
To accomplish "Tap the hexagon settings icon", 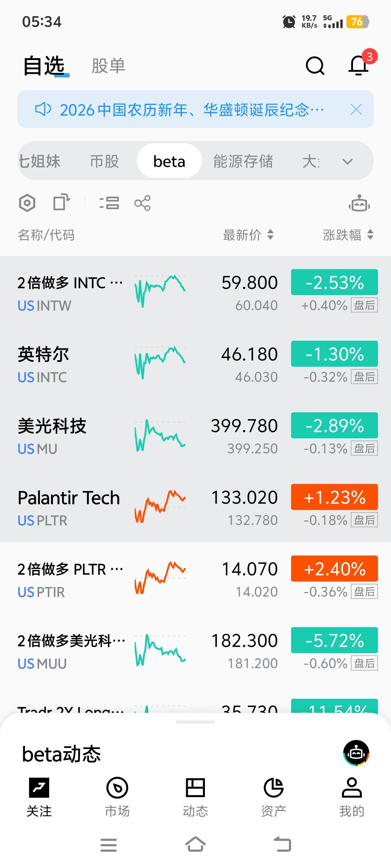I will 27,203.
